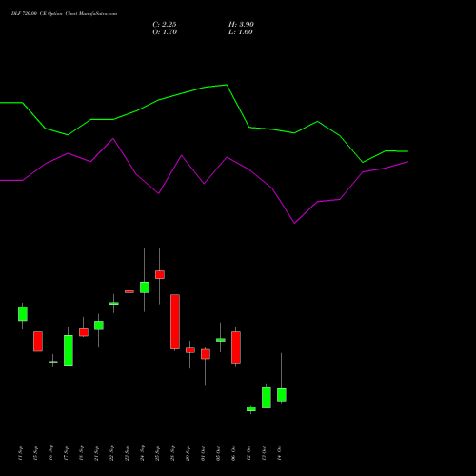Select the 24 Sep date label
Image resolution: width=476 pixels, height=476 pixels.
[142, 453]
